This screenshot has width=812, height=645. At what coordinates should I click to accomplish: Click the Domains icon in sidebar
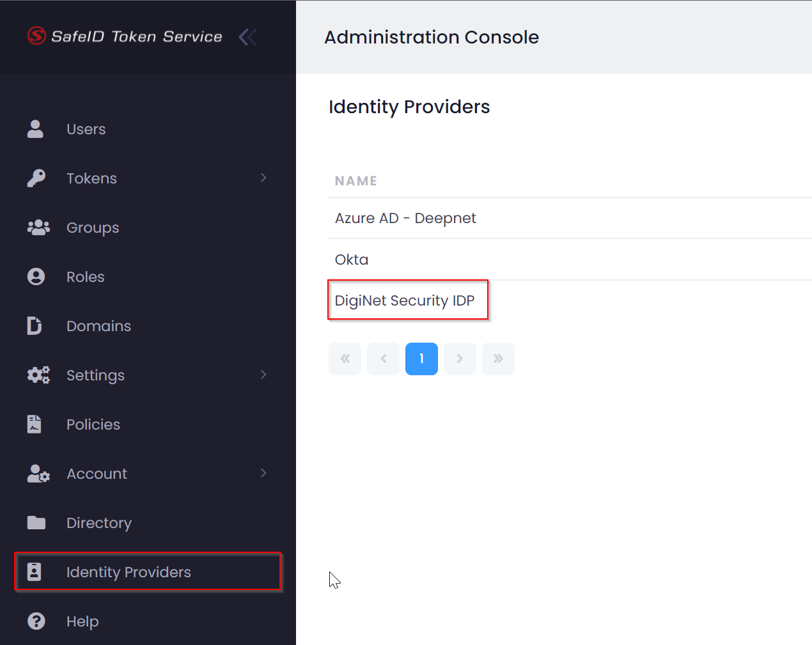pos(35,326)
